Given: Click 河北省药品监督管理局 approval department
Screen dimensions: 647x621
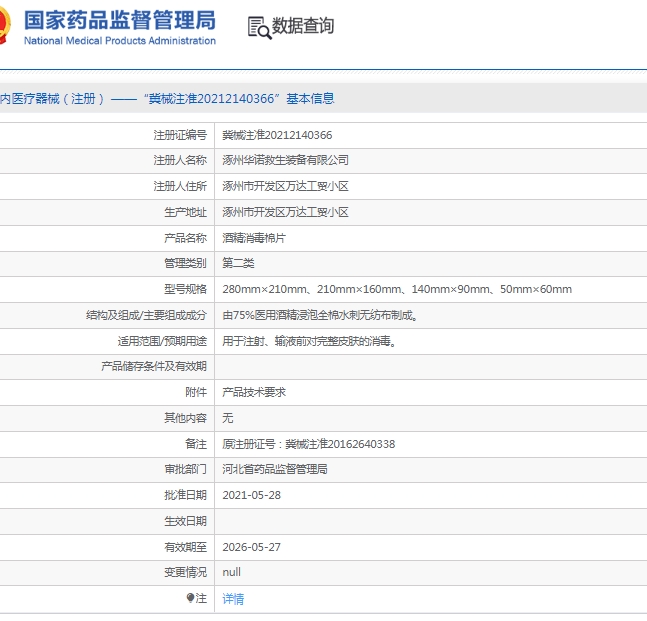Looking at the screenshot, I should [275, 469].
